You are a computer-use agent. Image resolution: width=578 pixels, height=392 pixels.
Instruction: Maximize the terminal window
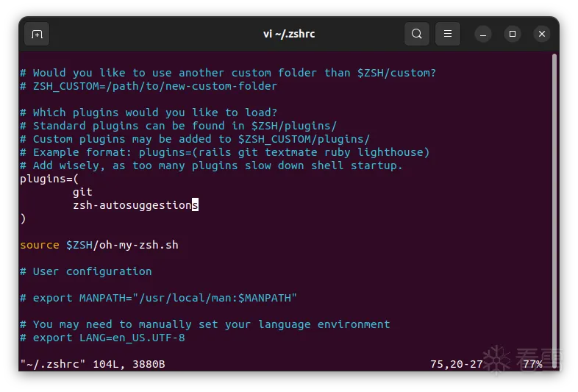click(x=513, y=34)
